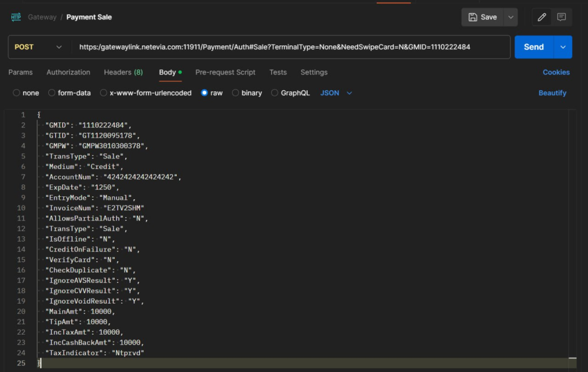Screen dimensions: 588x372
Task: Click the Save button
Action: click(x=483, y=17)
